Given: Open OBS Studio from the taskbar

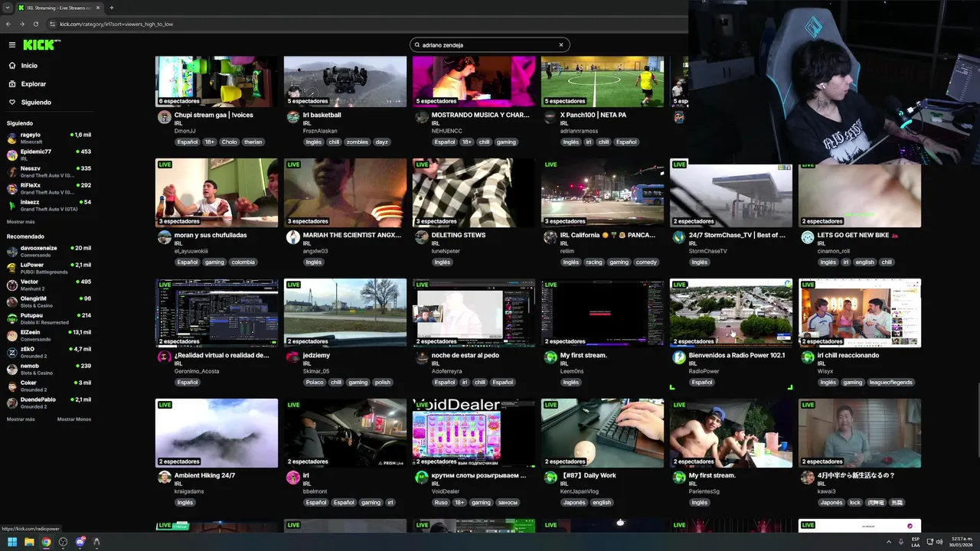Looking at the screenshot, I should pos(63,542).
